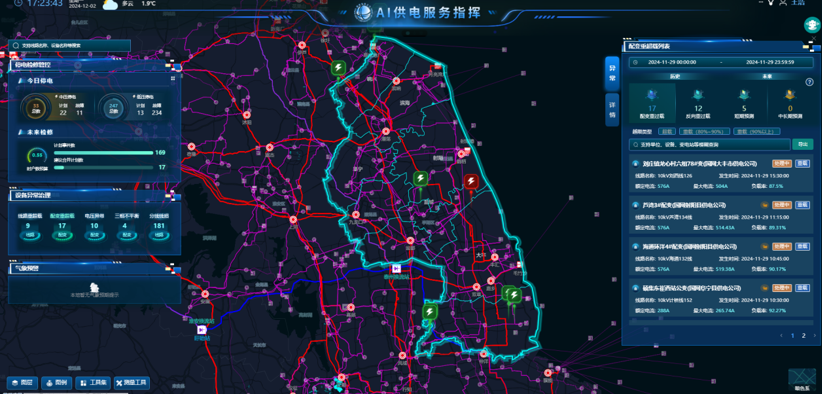Click the line name search field at top-left
Viewport: 822px width, 394px height.
[x=69, y=46]
